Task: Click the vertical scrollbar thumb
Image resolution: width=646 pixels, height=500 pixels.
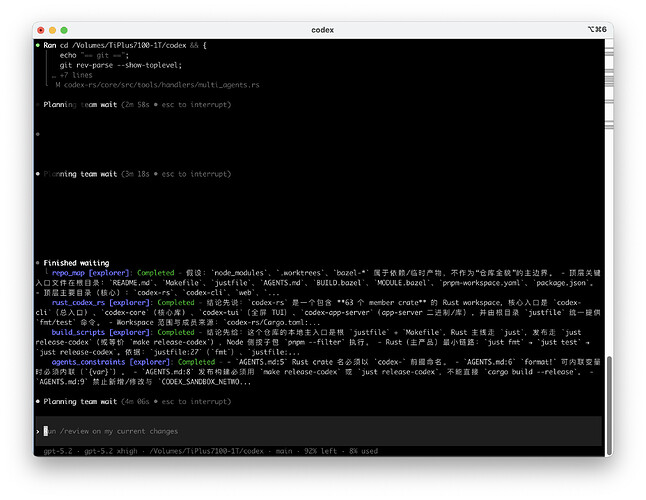Action: (609, 406)
